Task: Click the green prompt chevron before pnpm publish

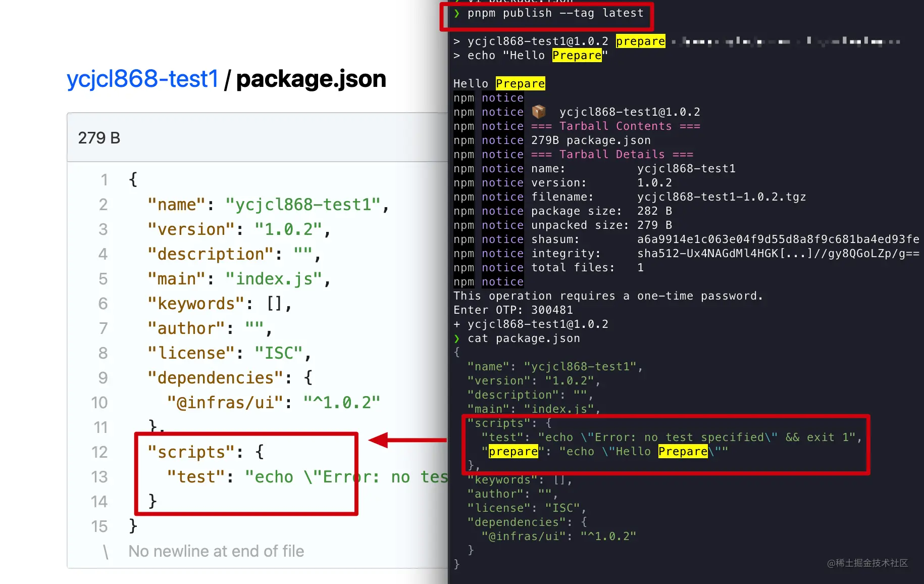Action: [457, 13]
